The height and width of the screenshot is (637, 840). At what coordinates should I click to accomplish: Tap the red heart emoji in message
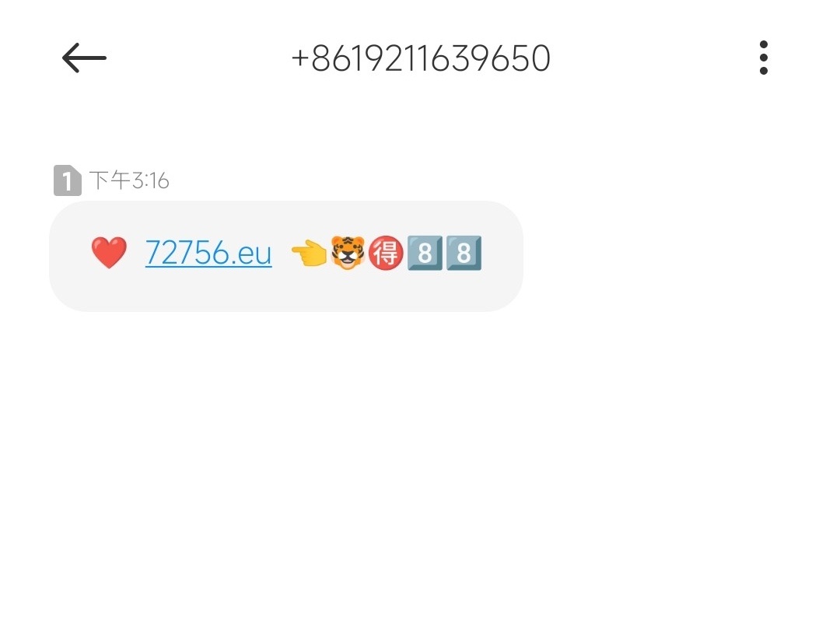[109, 252]
